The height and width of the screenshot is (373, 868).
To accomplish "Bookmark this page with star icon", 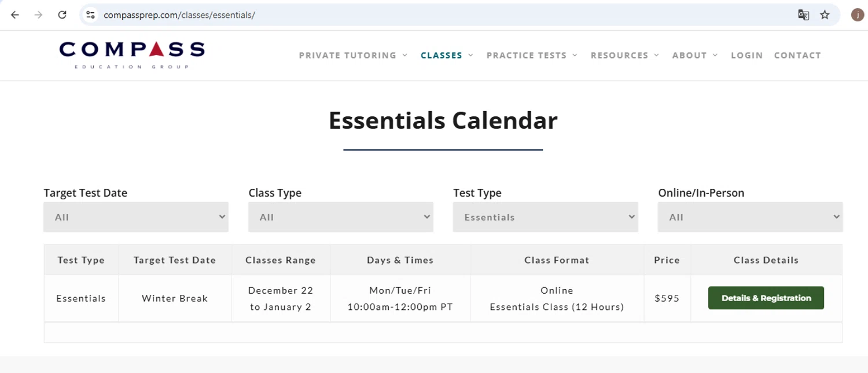I will click(825, 15).
